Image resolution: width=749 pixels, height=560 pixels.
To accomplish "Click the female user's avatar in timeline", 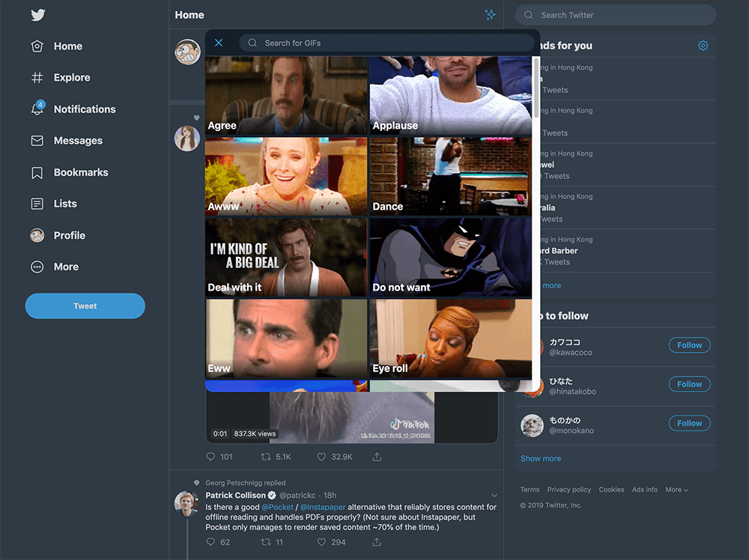I will pyautogui.click(x=187, y=139).
